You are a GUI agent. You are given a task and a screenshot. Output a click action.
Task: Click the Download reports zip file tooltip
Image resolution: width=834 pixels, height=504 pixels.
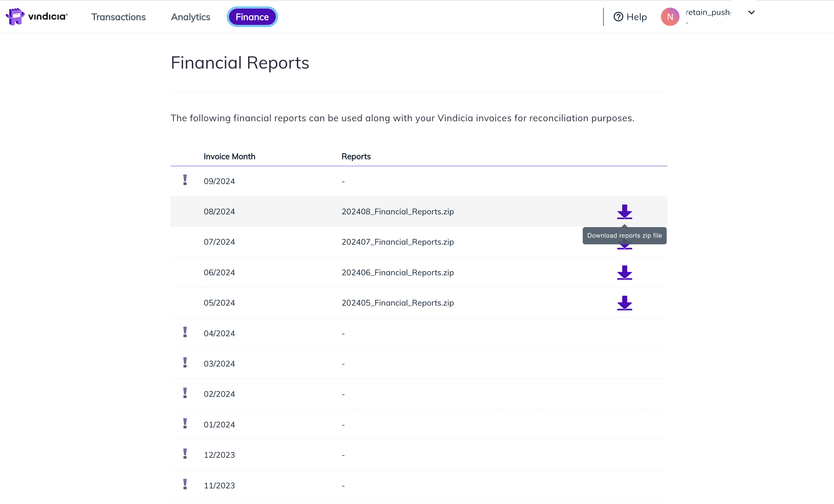coord(625,236)
